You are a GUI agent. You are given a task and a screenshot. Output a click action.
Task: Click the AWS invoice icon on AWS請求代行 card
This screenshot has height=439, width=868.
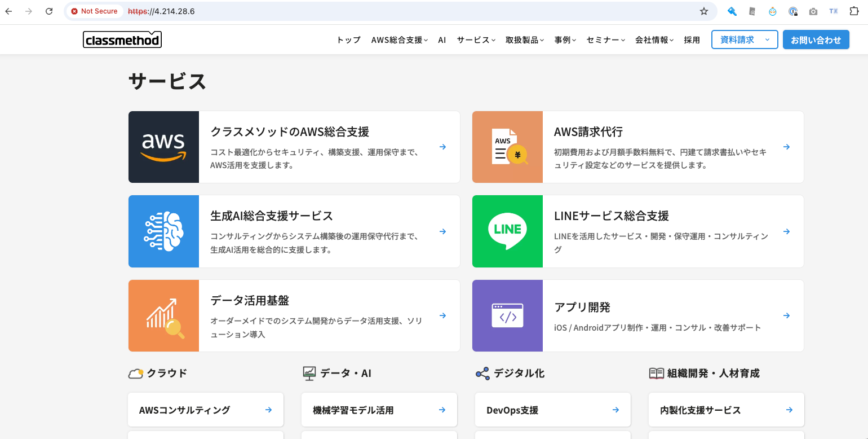coord(507,147)
